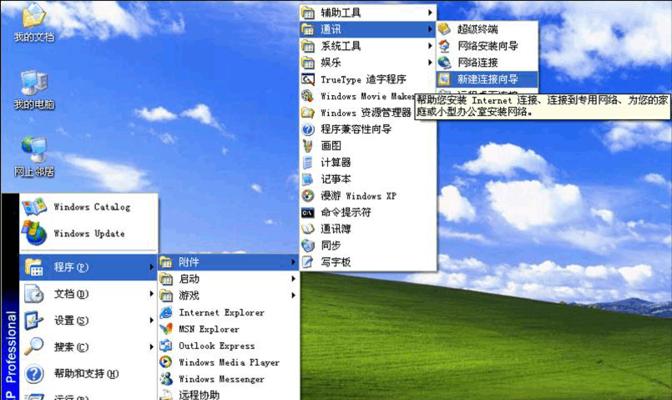This screenshot has height=400, width=672.
Task: Click the 搜索(C) magnifier icon
Action: coord(33,346)
